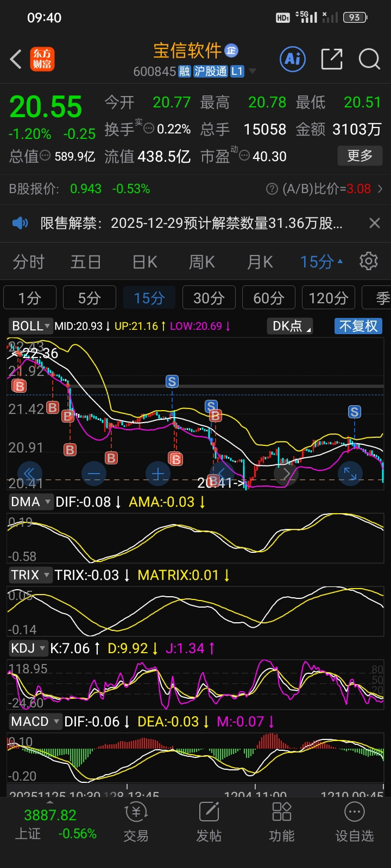
Task: Zoom in chart with plus button
Action: coord(158,474)
